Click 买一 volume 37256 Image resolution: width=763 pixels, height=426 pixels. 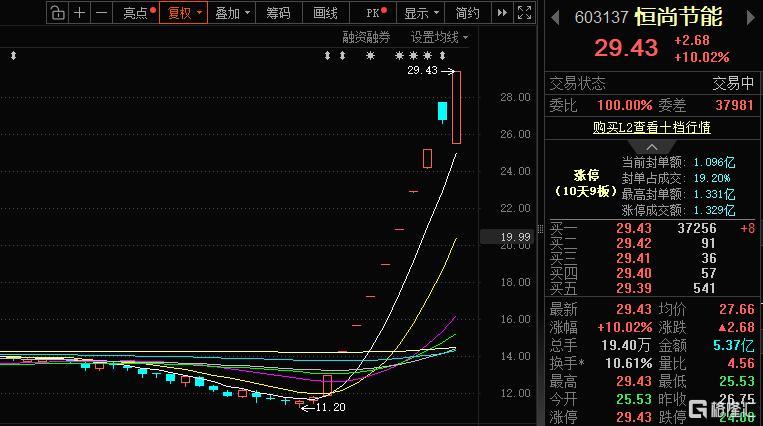click(697, 228)
